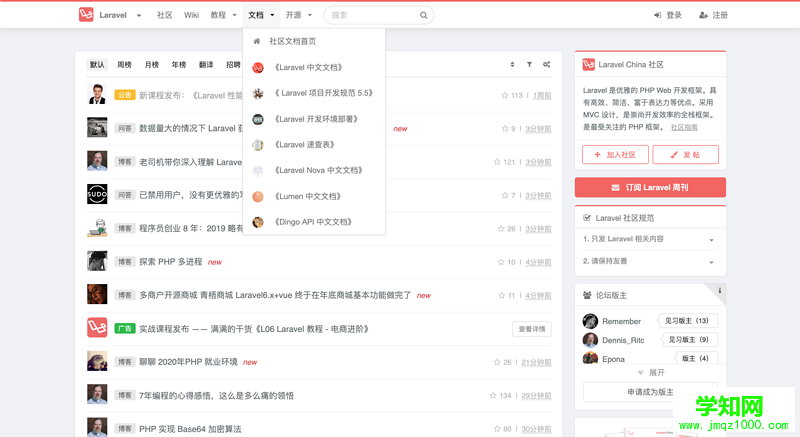Click the filter funnel icon above post list
The height and width of the screenshot is (437, 800).
(x=530, y=64)
